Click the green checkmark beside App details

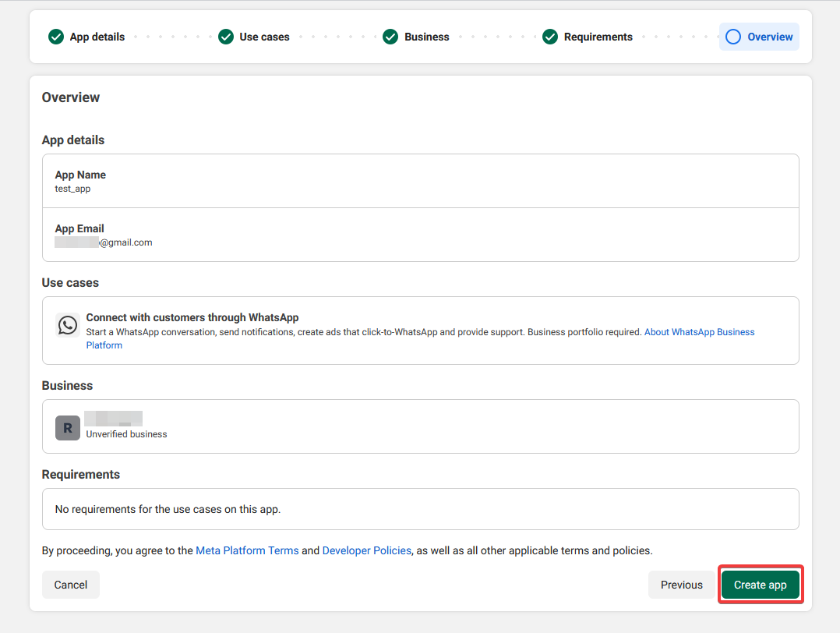point(55,37)
